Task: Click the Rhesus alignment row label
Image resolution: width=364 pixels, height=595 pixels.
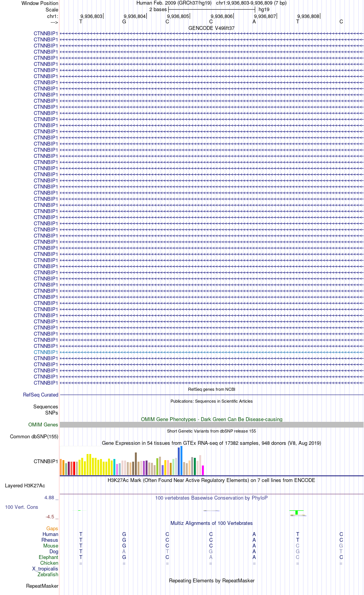Action: pos(50,540)
